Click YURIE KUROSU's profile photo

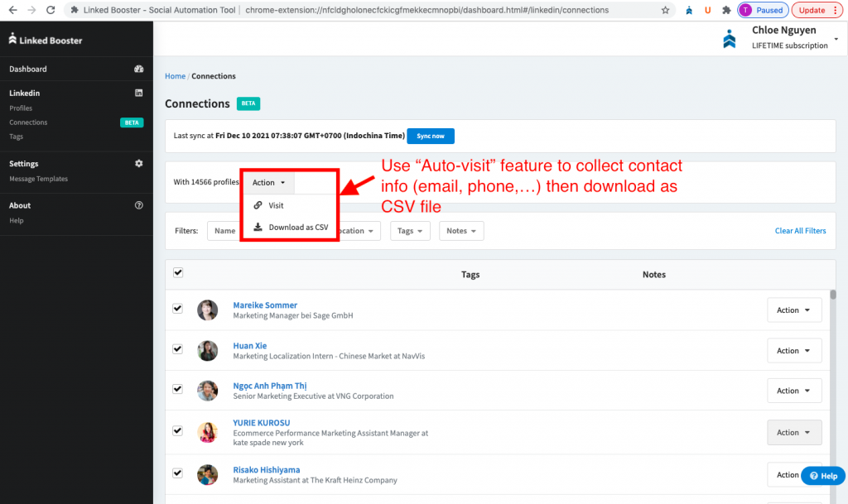pyautogui.click(x=207, y=432)
